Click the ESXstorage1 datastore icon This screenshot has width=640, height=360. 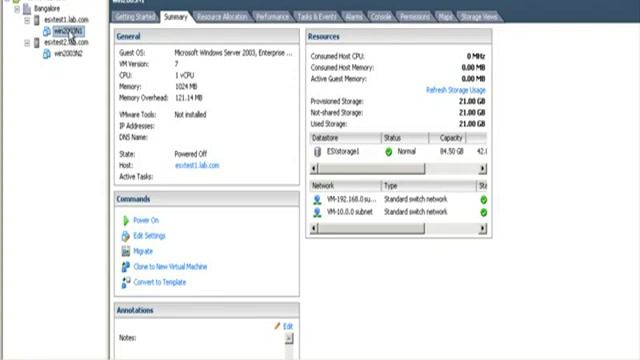coord(318,152)
